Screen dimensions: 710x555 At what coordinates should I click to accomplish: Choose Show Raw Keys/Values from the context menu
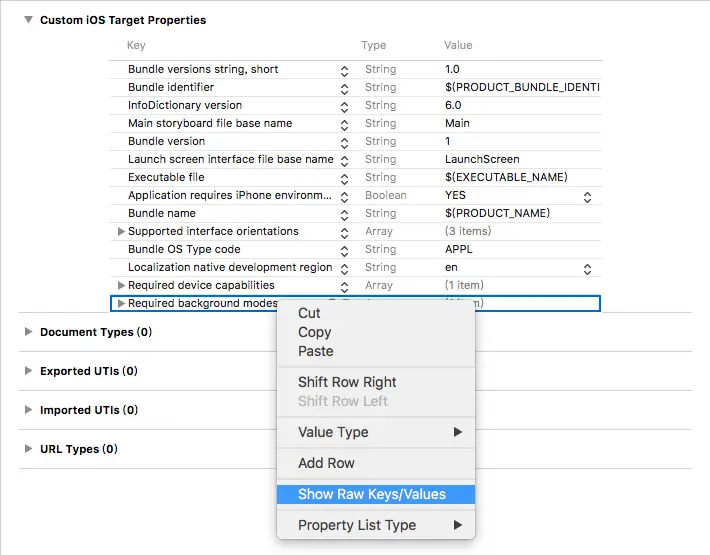pyautogui.click(x=372, y=494)
